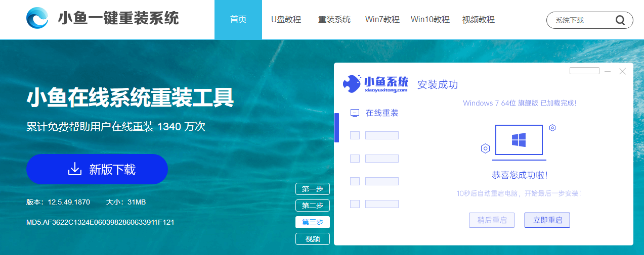644x255 pixels.
Task: Click the 小鱼在线系统重装工具 heading
Action: 130,97
